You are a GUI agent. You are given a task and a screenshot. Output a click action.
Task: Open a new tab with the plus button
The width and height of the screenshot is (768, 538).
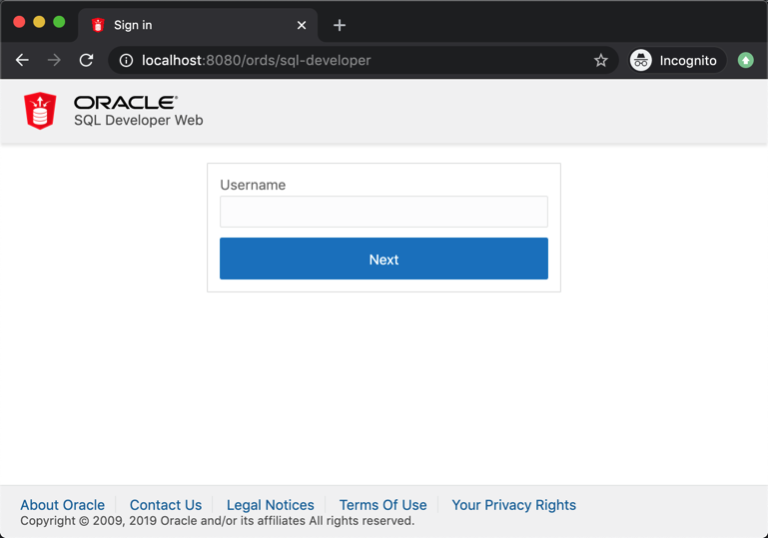point(339,25)
